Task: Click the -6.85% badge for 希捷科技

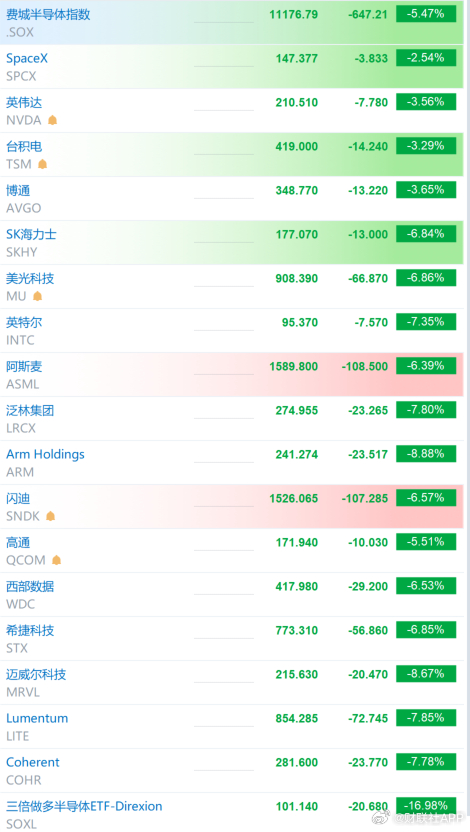Action: [x=426, y=630]
